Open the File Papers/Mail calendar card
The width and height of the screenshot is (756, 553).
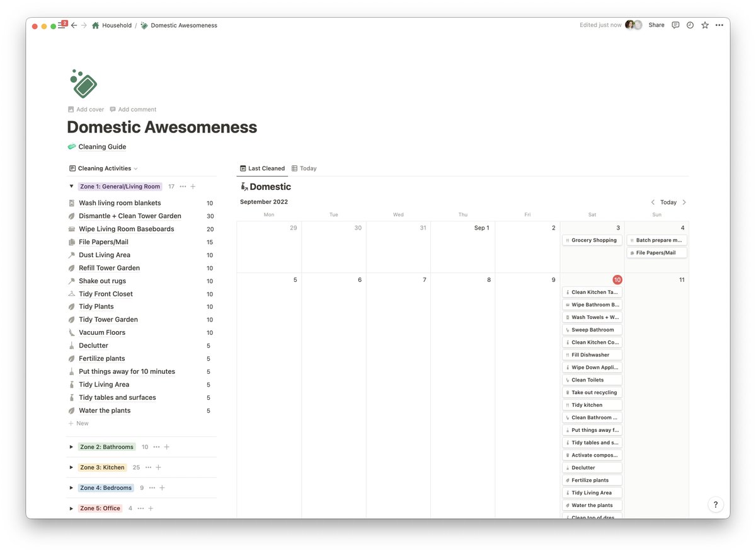tap(657, 253)
